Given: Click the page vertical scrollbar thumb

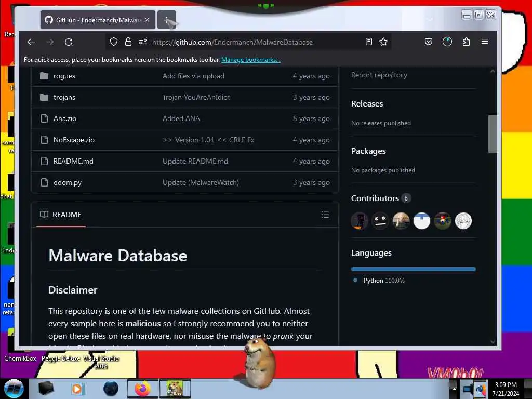Looking at the screenshot, I should click(x=493, y=134).
